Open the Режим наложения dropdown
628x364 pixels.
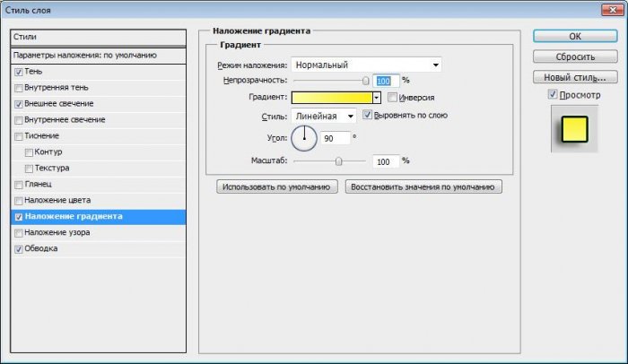(x=366, y=65)
